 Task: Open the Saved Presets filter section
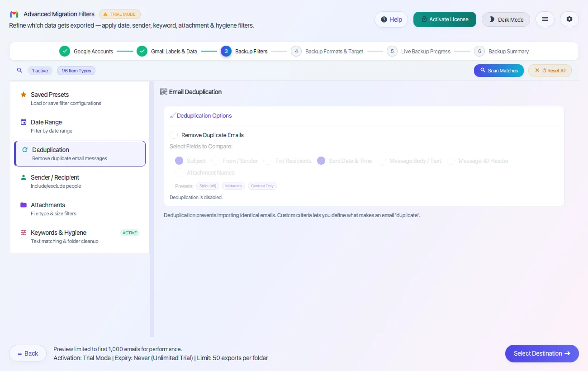coord(80,99)
